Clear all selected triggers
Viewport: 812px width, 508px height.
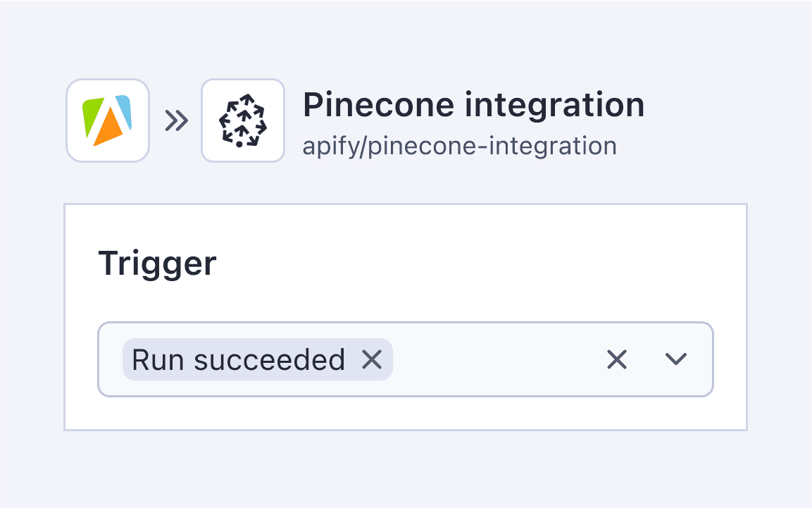(x=617, y=359)
